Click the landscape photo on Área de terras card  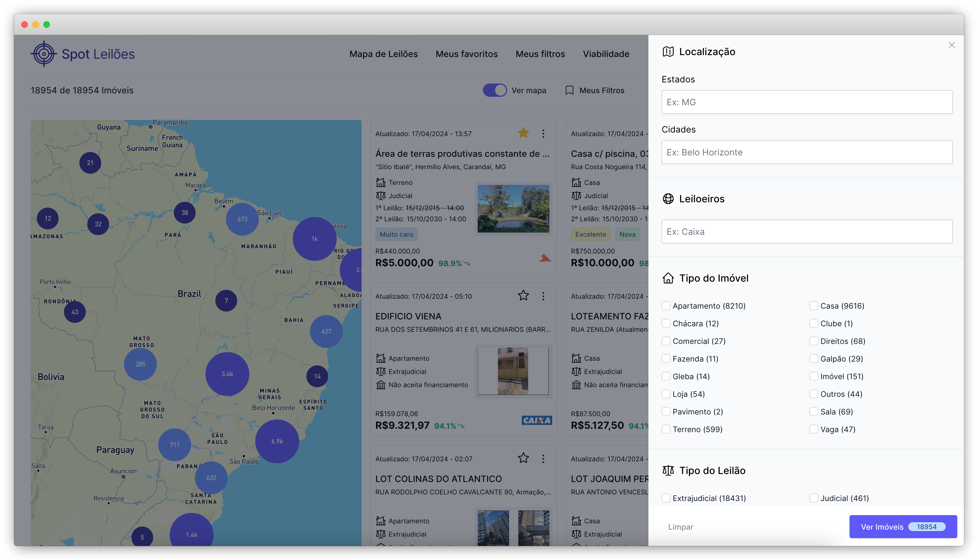[513, 209]
